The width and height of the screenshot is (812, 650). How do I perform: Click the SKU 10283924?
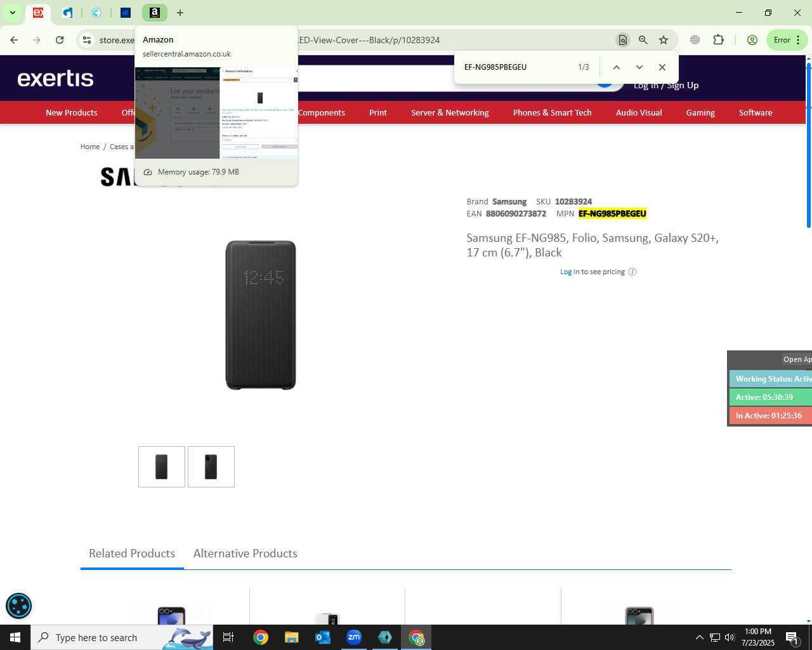click(573, 202)
